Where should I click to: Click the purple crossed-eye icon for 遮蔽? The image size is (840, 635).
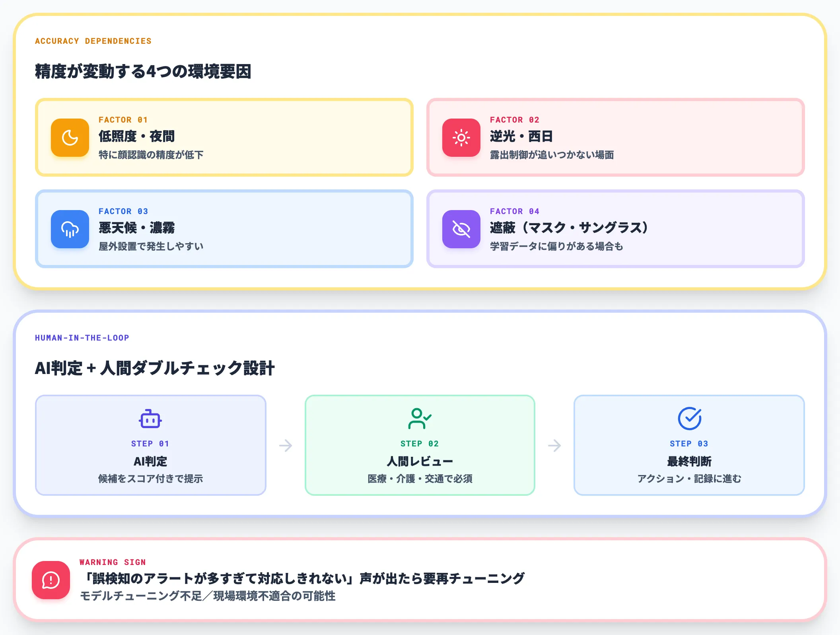pyautogui.click(x=461, y=229)
